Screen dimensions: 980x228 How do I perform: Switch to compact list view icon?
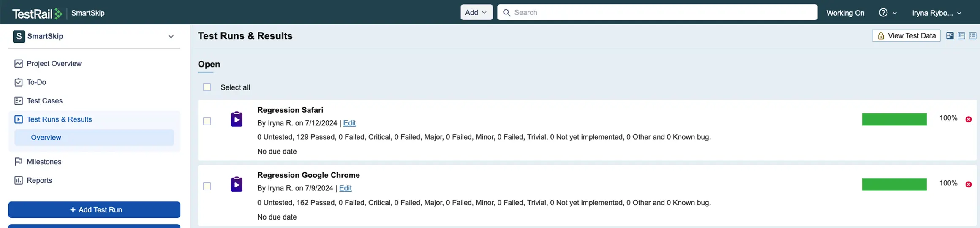click(972, 36)
